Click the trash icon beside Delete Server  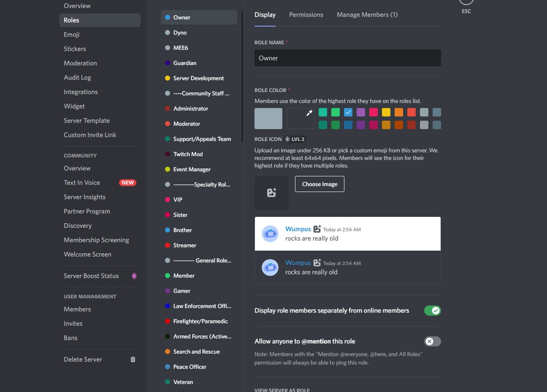click(133, 359)
